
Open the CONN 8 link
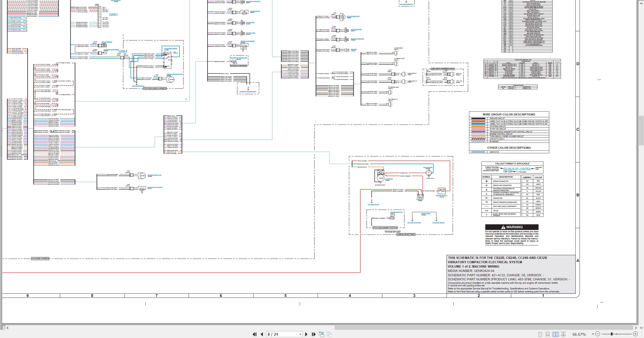coord(123,51)
